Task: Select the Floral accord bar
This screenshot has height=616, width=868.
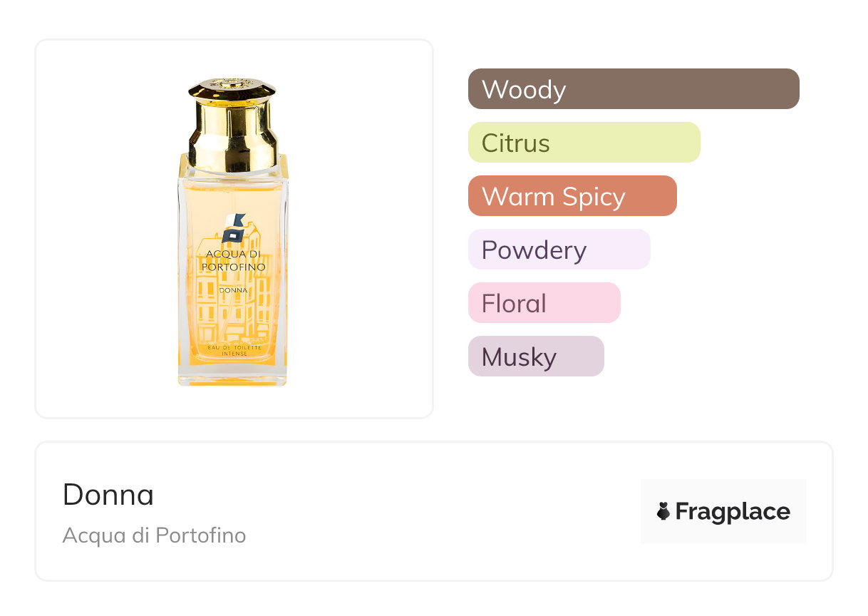Action: point(544,303)
